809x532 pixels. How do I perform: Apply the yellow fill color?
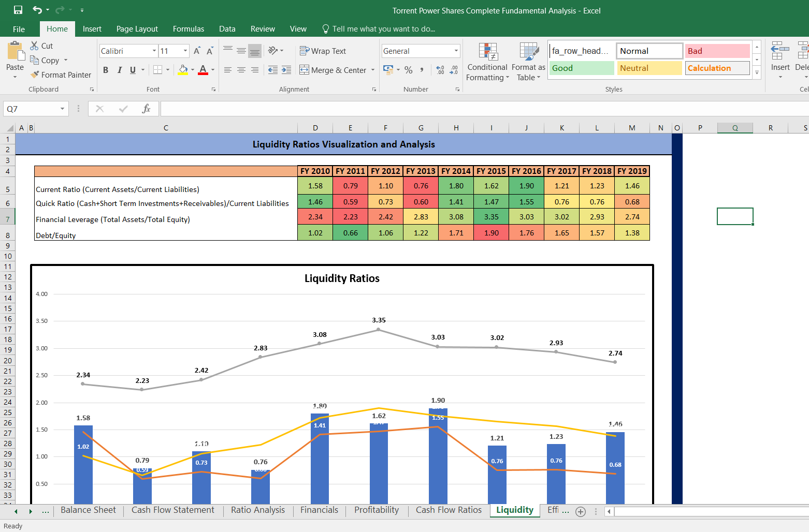point(183,70)
